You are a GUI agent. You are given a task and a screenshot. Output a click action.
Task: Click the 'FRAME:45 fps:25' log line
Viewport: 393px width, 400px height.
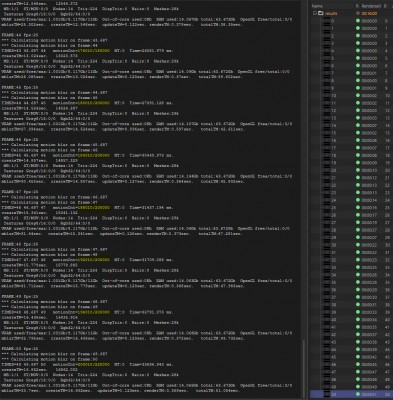coord(20,87)
